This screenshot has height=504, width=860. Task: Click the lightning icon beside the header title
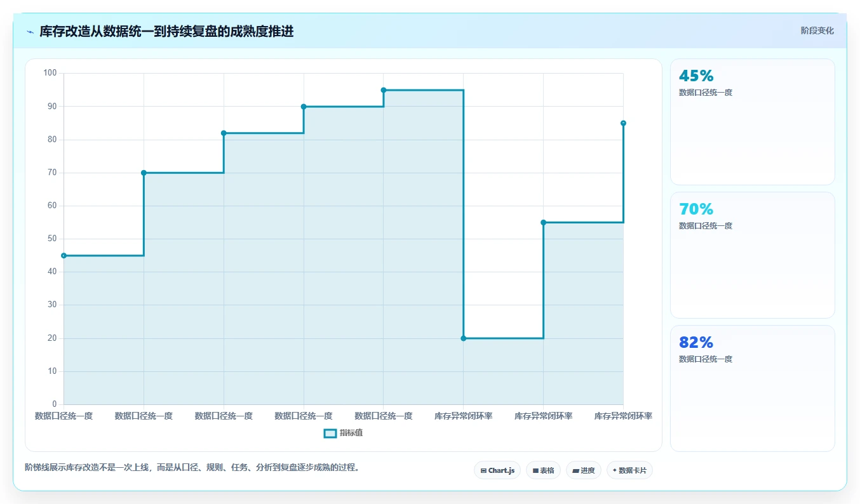(30, 32)
